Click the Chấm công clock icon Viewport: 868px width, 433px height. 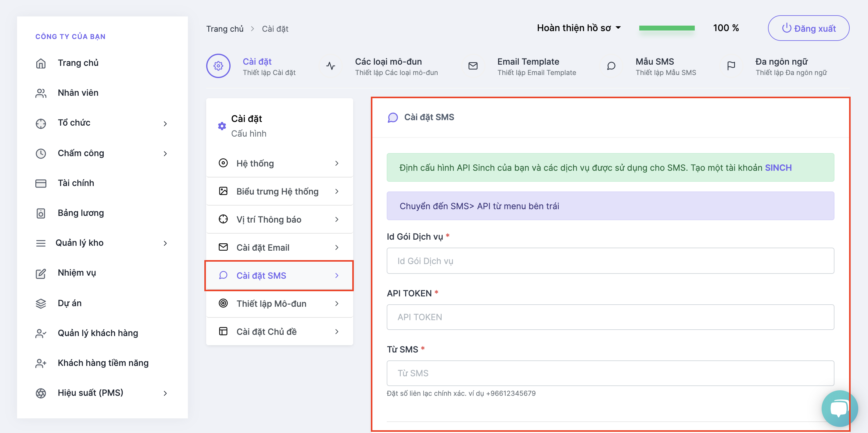41,153
